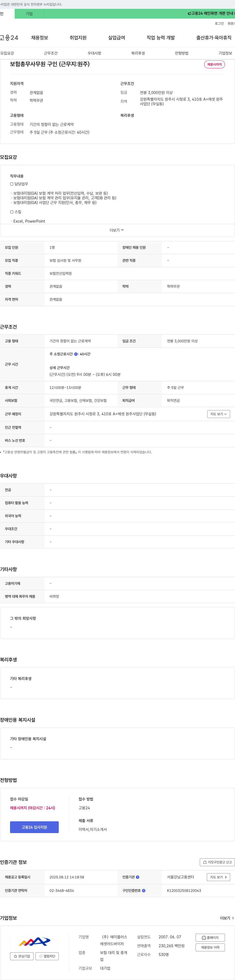Click the 거짓구인광고 신고 button
Image resolution: width=235 pixels, height=980 pixels.
(217, 862)
